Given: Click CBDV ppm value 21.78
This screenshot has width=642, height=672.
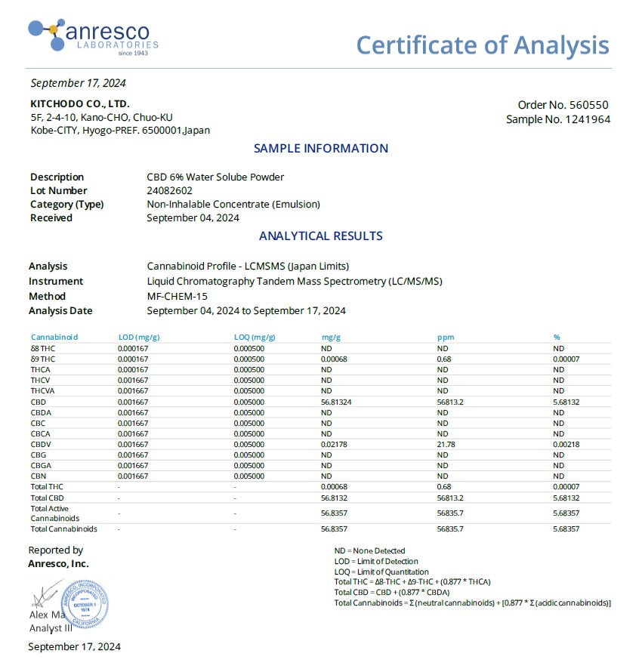Looking at the screenshot, I should [446, 445].
